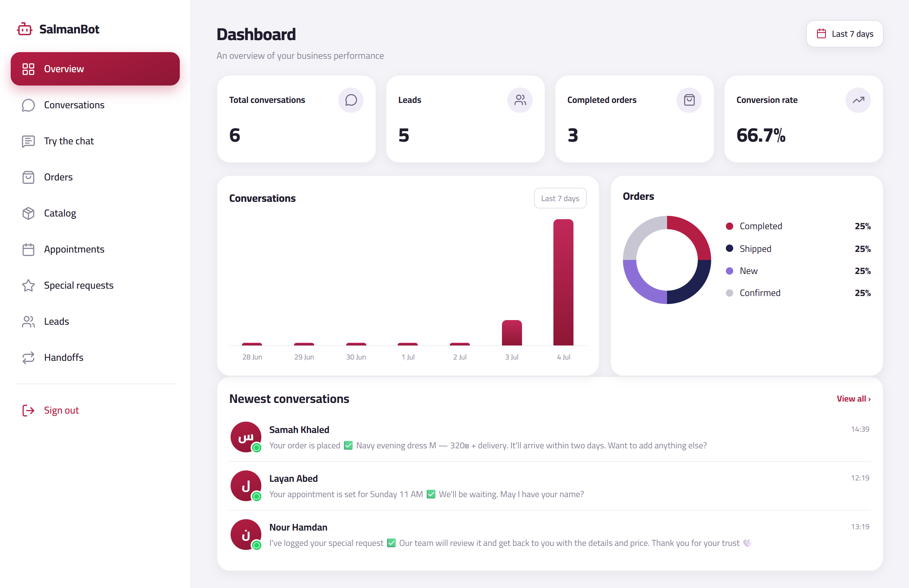Click the trending arrow icon on Conversion rate
909x588 pixels.
[x=858, y=100]
